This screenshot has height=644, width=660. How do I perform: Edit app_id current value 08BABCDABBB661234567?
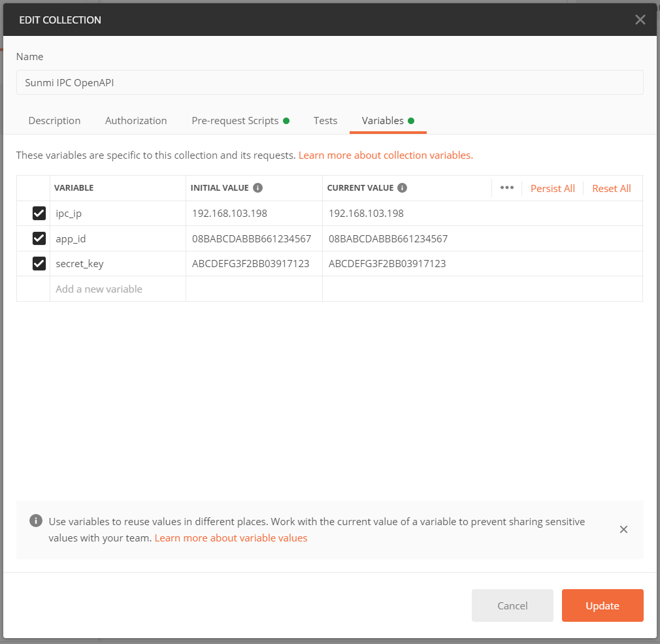click(x=482, y=238)
